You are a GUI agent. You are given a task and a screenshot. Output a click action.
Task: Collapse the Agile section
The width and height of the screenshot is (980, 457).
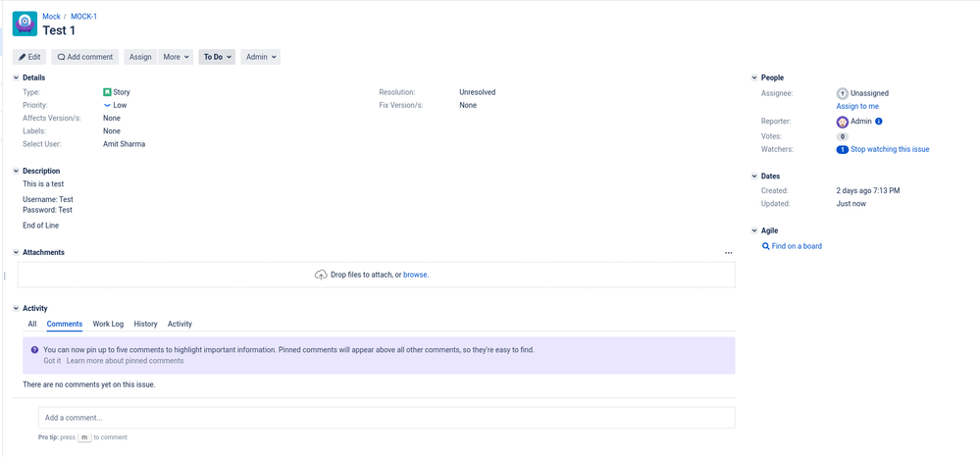[753, 230]
